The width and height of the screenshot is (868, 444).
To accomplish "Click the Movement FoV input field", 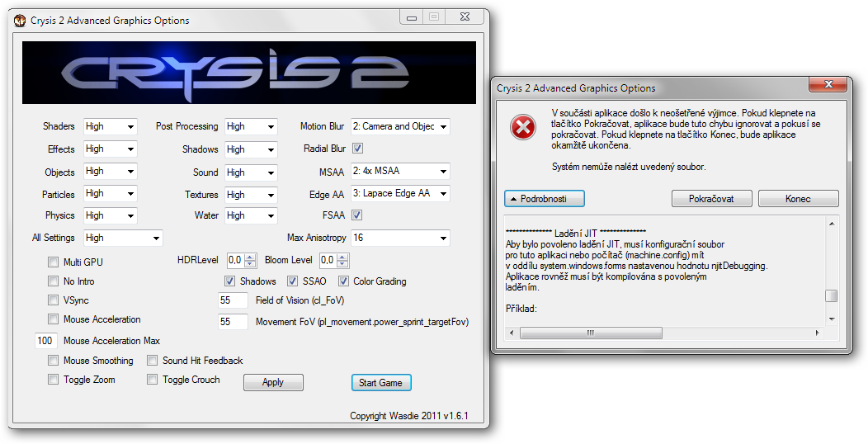I will [233, 322].
